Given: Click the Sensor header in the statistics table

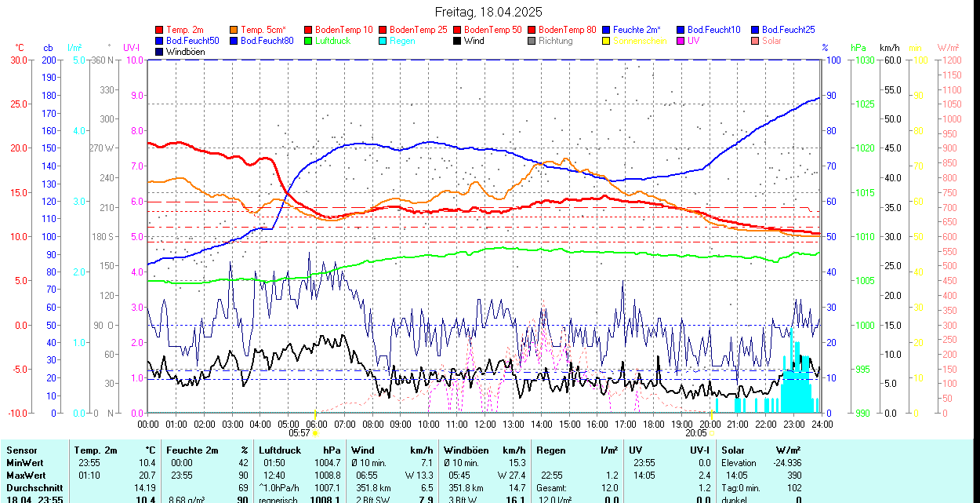Looking at the screenshot, I should tap(21, 450).
